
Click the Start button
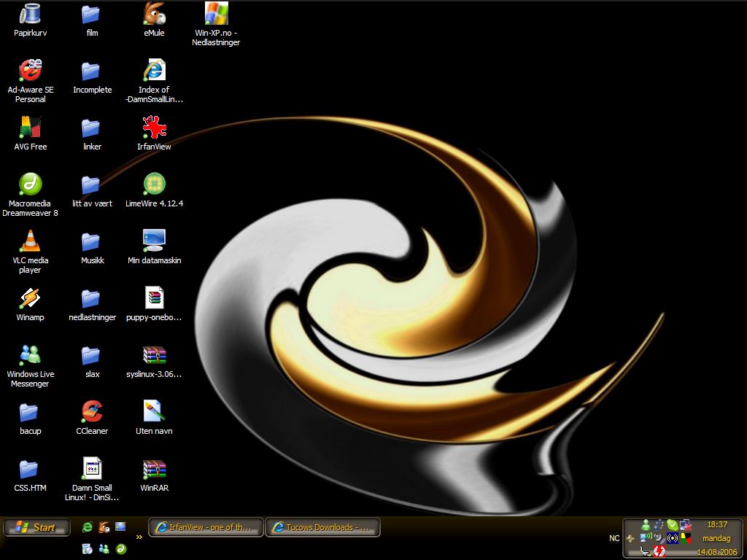(36, 527)
